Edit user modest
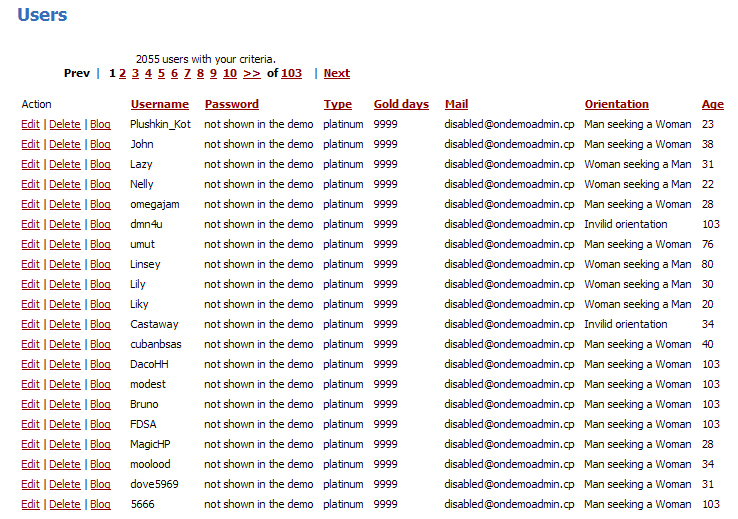 pos(30,384)
